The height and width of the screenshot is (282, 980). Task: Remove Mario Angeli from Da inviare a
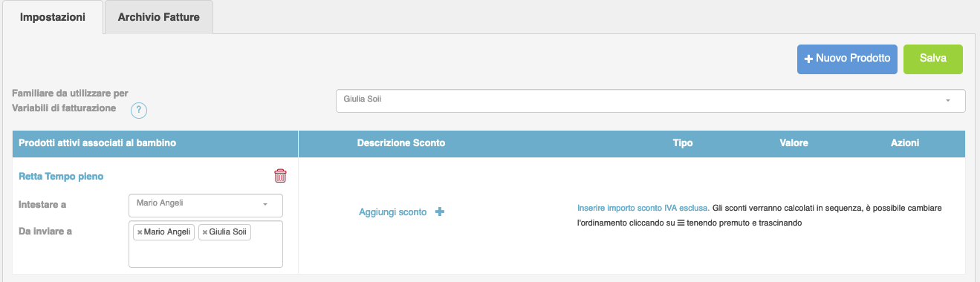140,232
